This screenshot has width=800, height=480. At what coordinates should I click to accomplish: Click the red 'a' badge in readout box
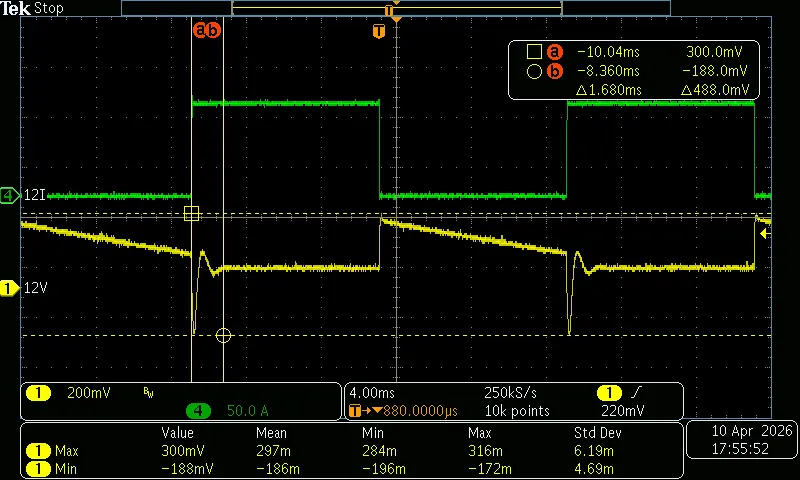click(x=555, y=52)
